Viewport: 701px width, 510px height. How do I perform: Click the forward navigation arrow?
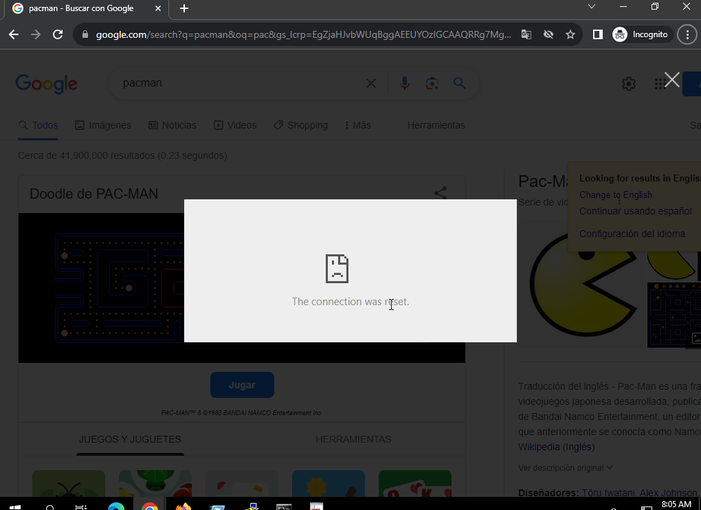click(36, 34)
